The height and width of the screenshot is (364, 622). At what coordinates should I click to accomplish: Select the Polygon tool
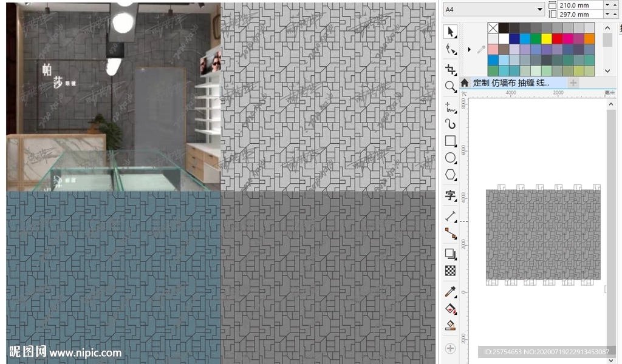coord(450,175)
